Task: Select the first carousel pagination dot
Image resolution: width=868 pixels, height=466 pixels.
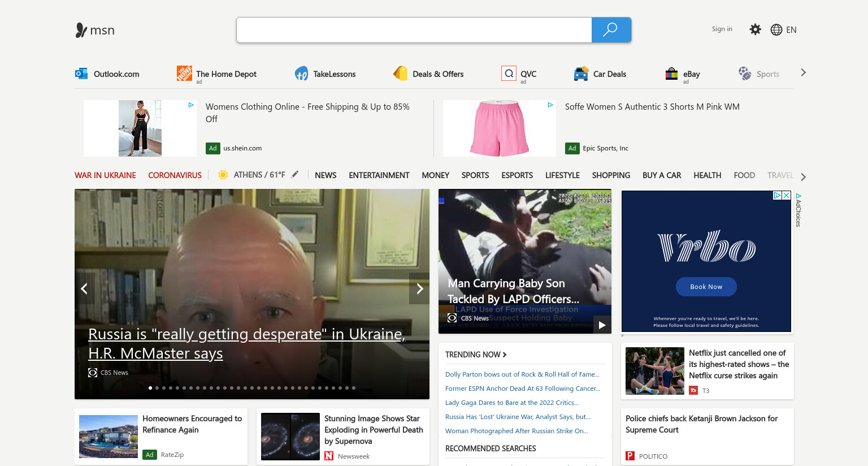Action: pyautogui.click(x=150, y=388)
